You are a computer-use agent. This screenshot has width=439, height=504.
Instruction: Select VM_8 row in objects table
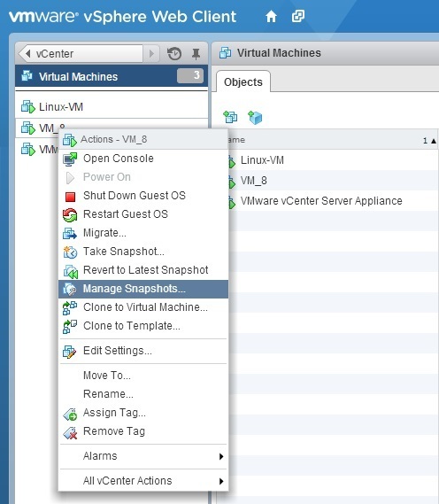click(333, 181)
